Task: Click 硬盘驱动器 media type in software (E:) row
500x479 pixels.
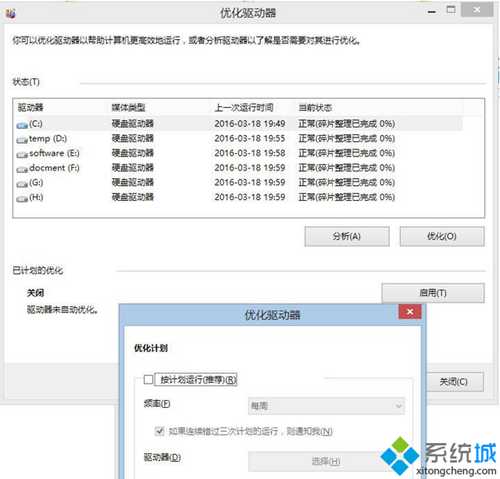Action: [133, 153]
